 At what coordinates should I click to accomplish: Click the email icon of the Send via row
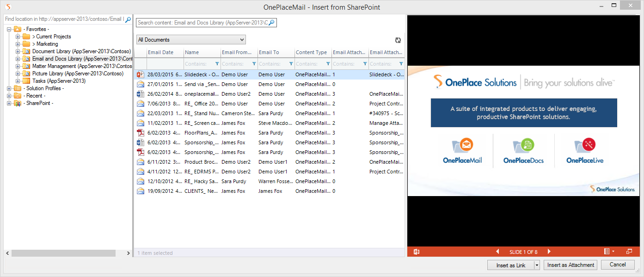click(141, 84)
